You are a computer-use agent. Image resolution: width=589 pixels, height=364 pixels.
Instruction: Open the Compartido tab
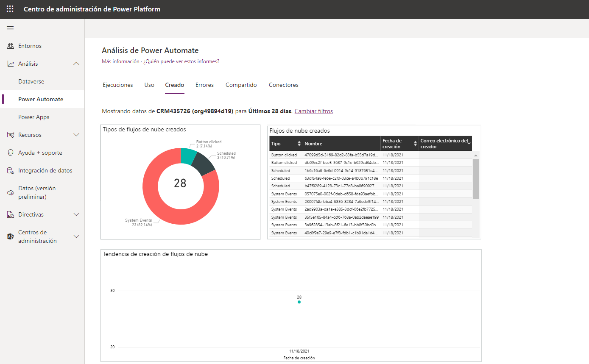(x=241, y=85)
